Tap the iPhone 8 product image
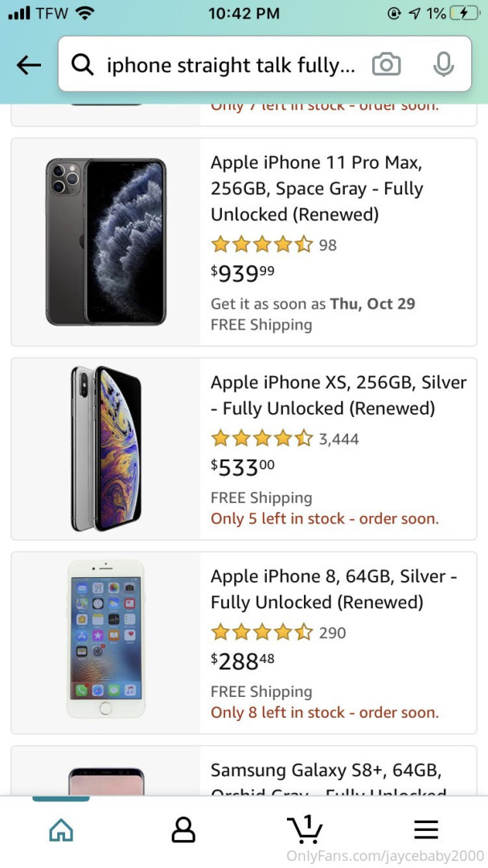488x868 pixels. (106, 639)
